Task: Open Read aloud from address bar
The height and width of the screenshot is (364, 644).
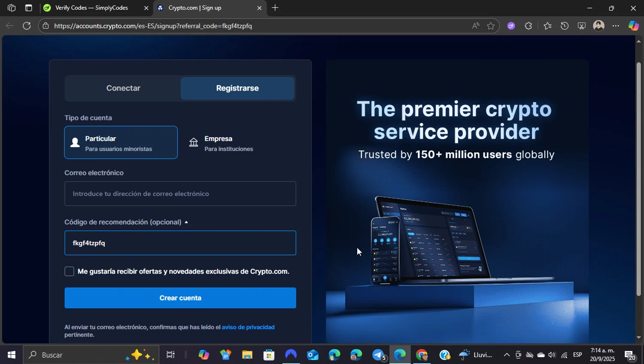Action: coord(475,26)
